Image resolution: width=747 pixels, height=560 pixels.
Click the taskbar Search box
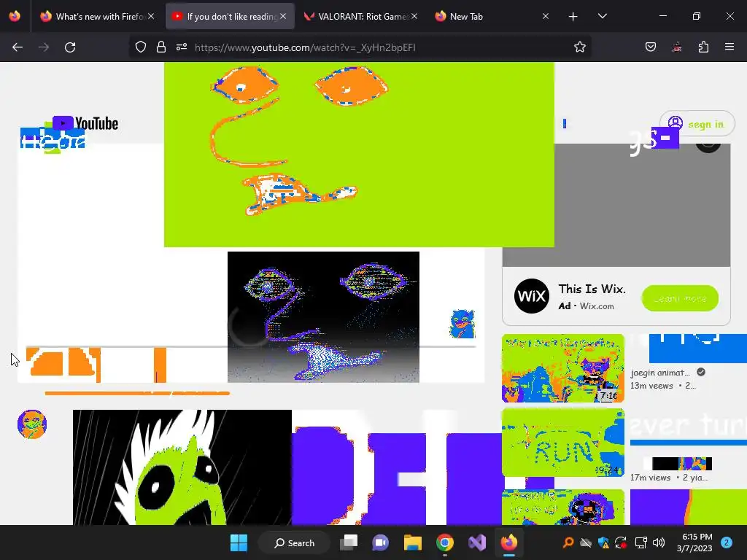pos(294,542)
